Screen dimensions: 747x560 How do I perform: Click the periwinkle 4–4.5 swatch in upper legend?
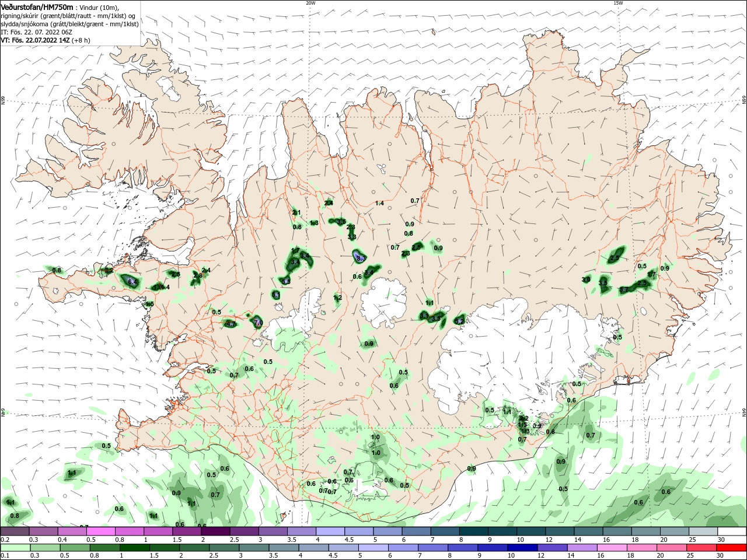pos(330,531)
